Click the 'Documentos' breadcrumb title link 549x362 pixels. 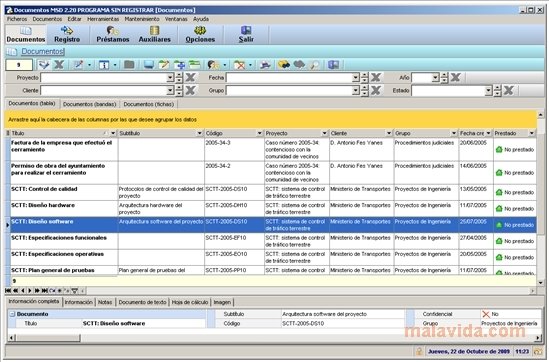42,51
